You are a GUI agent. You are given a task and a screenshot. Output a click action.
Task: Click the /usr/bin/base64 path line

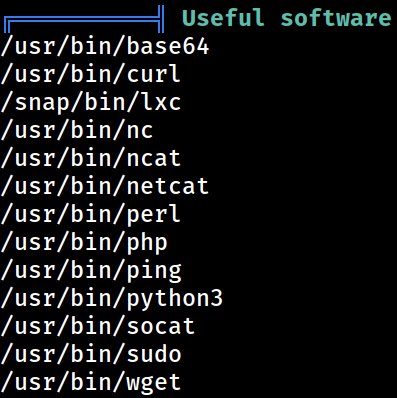pyautogui.click(x=105, y=46)
